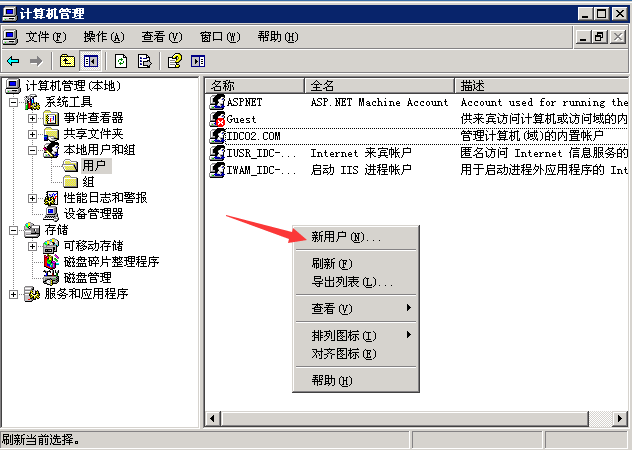
Task: Click the IWAM_IDC user account icon
Action: [x=217, y=170]
